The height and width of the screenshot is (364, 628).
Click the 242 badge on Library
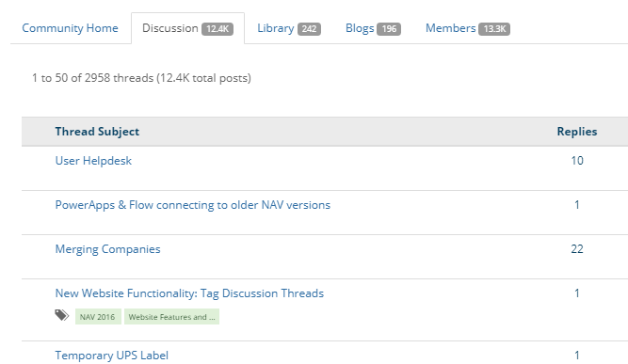(309, 29)
